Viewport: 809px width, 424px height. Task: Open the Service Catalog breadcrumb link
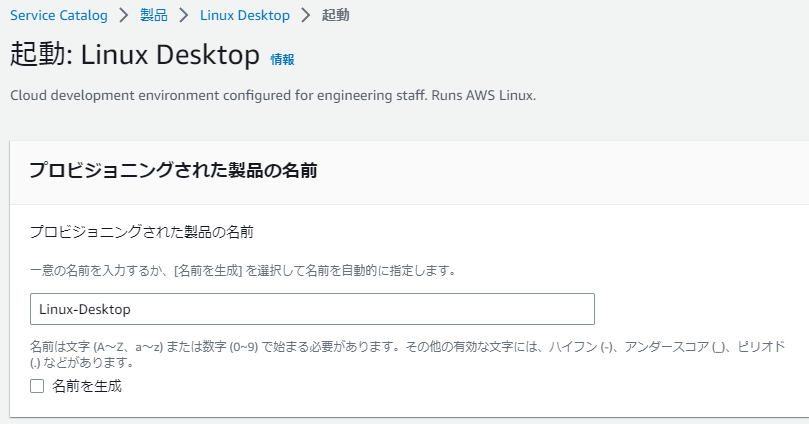click(x=58, y=15)
